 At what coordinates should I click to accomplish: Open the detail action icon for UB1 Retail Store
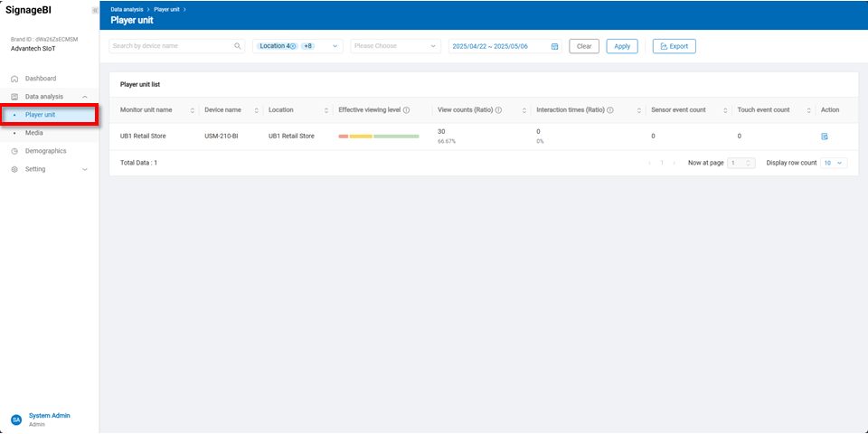[x=825, y=137]
